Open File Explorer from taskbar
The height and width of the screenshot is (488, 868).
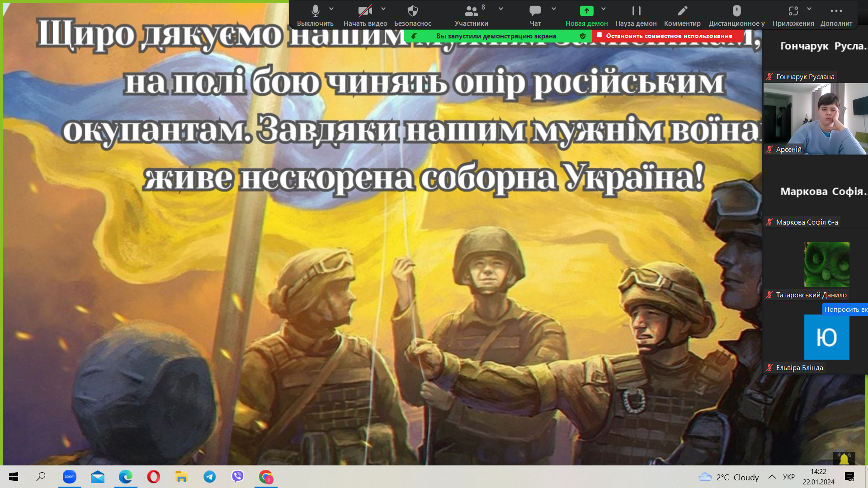point(181,477)
